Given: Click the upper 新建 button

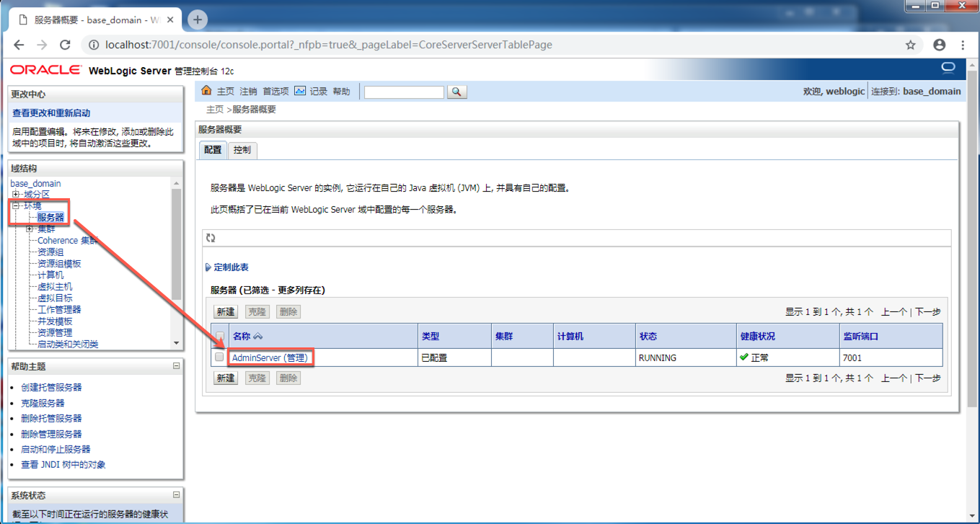Looking at the screenshot, I should [226, 312].
